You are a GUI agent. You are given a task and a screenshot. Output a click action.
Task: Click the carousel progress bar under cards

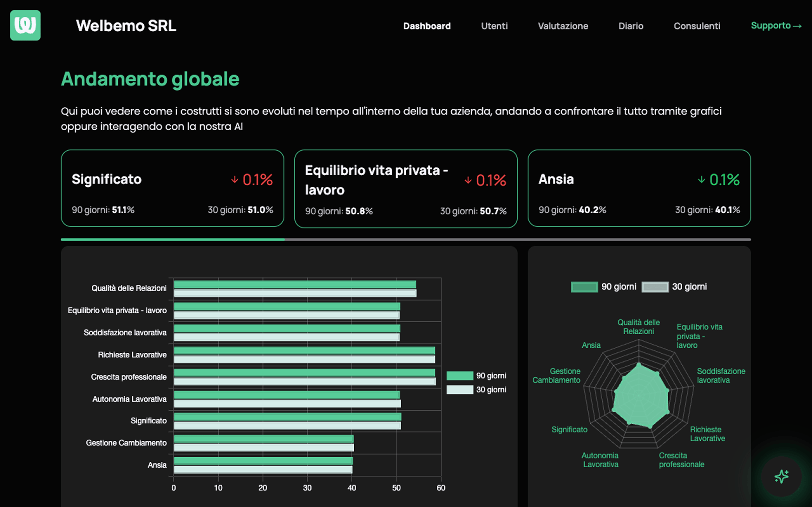(406, 240)
